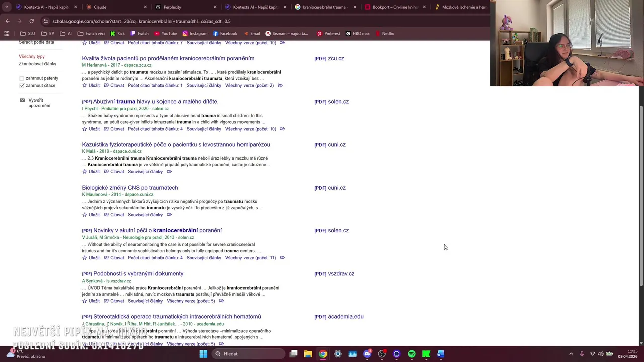Expand more options for Abuzivní trauma result
This screenshot has width=644, height=362.
(282, 129)
